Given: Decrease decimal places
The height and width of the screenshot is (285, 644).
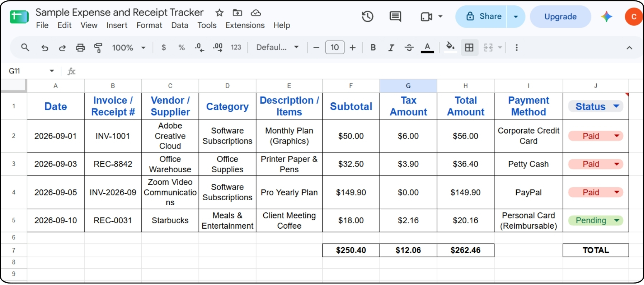Looking at the screenshot, I should (199, 47).
